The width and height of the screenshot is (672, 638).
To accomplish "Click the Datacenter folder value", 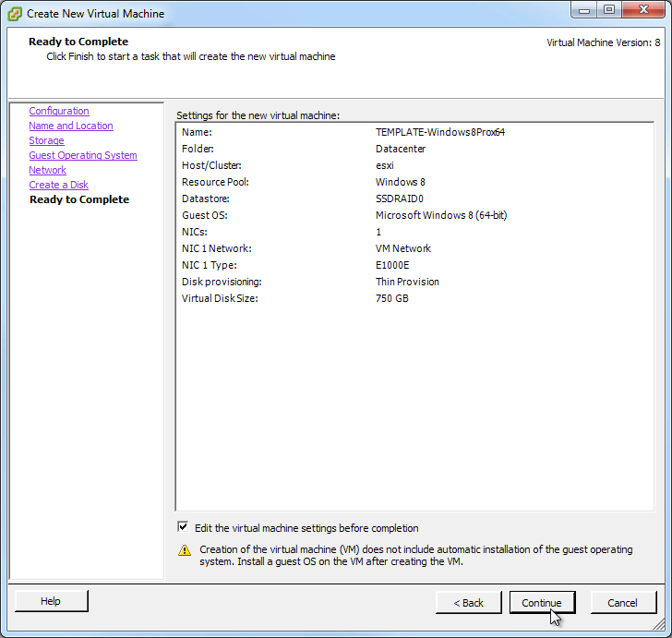I will coord(401,149).
